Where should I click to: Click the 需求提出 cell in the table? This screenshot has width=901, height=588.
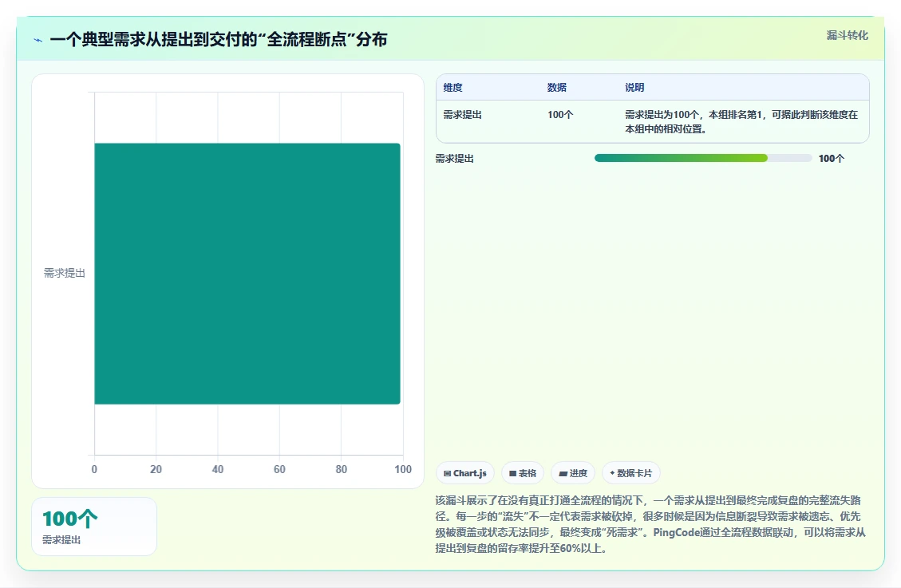(x=463, y=115)
